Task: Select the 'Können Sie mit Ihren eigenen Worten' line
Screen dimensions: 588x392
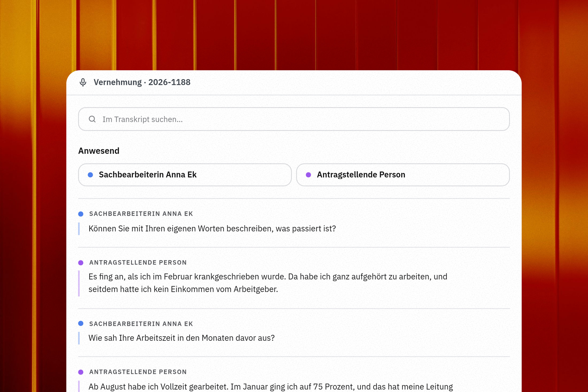Action: (x=212, y=229)
